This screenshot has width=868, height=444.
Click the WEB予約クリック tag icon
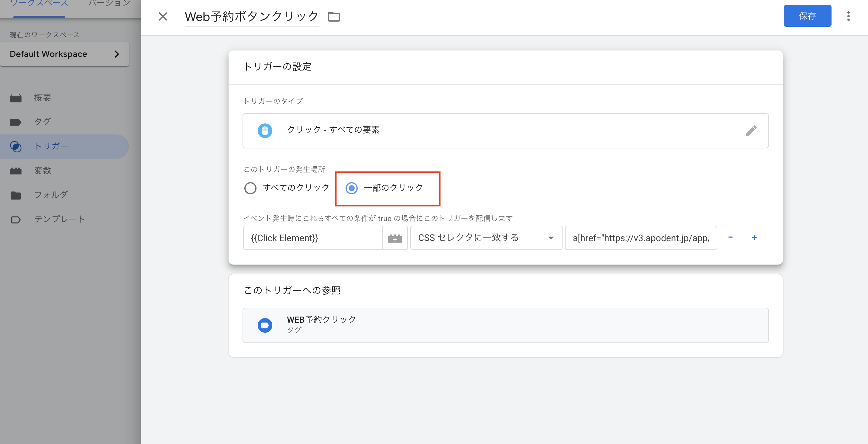click(265, 325)
